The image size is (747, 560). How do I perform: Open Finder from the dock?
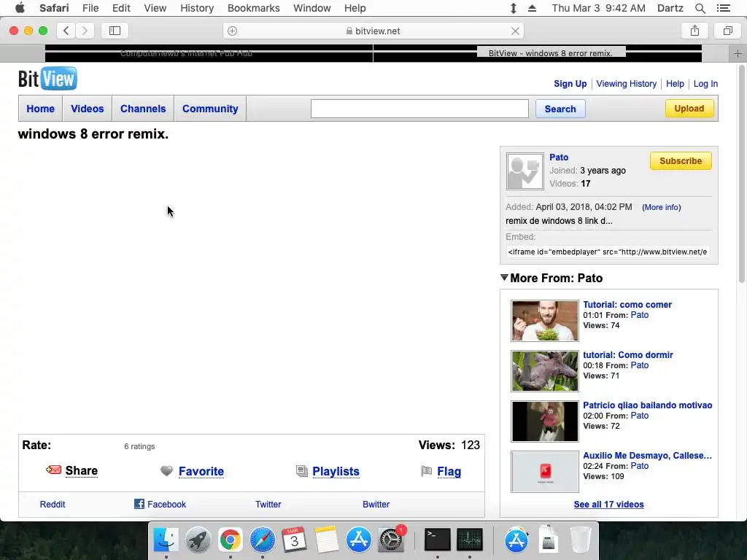pos(166,540)
